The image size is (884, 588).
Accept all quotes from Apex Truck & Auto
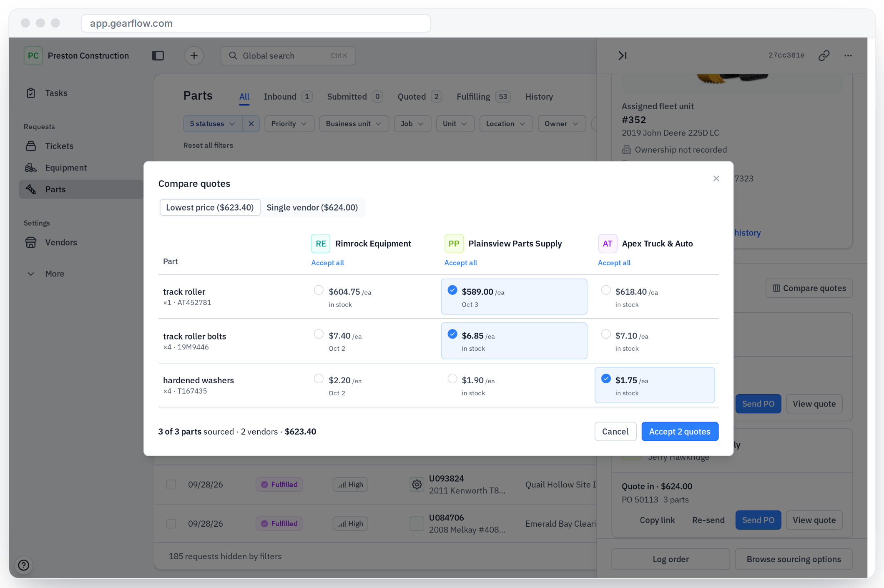point(614,263)
